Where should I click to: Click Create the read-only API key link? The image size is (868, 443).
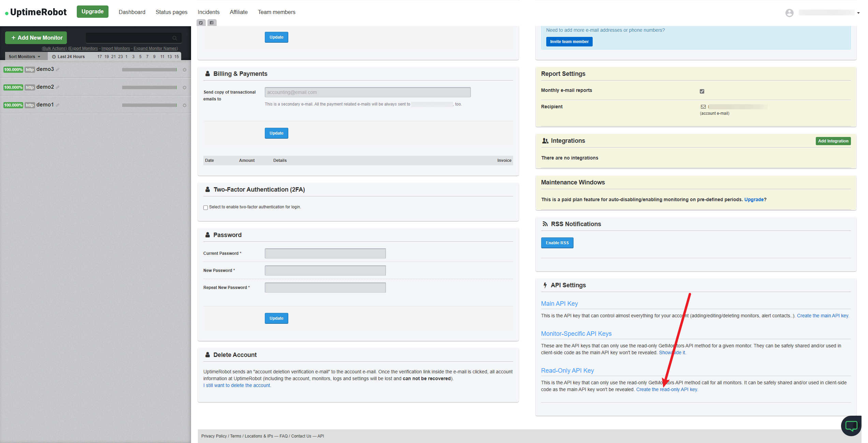tap(667, 390)
